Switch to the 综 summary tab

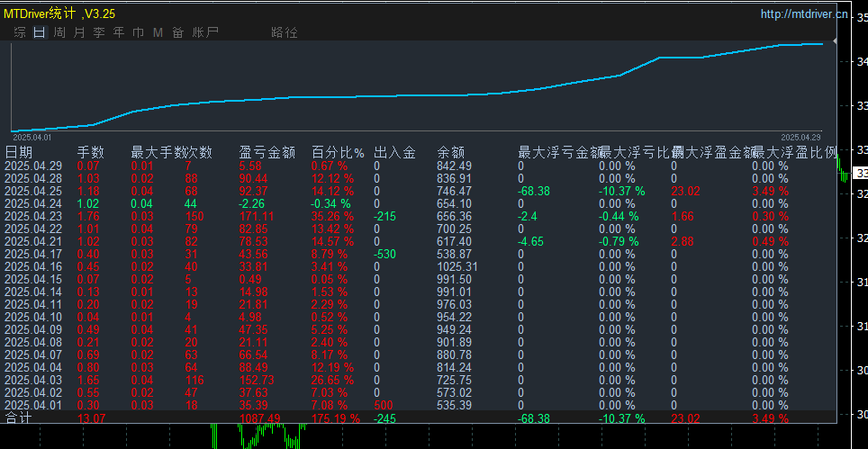tap(20, 32)
